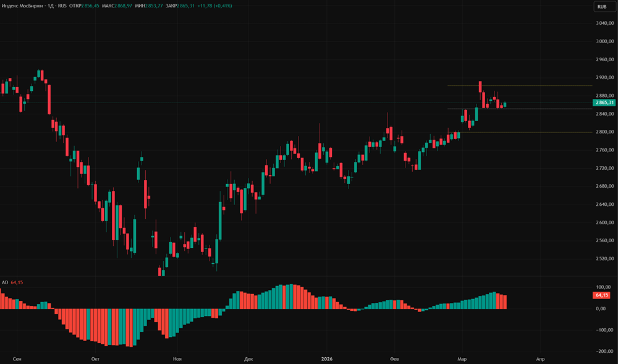Viewport: 618px width, 364px height.
Task: Click the 'Индекс МосБиржи' symbol title
Action: click(x=22, y=6)
